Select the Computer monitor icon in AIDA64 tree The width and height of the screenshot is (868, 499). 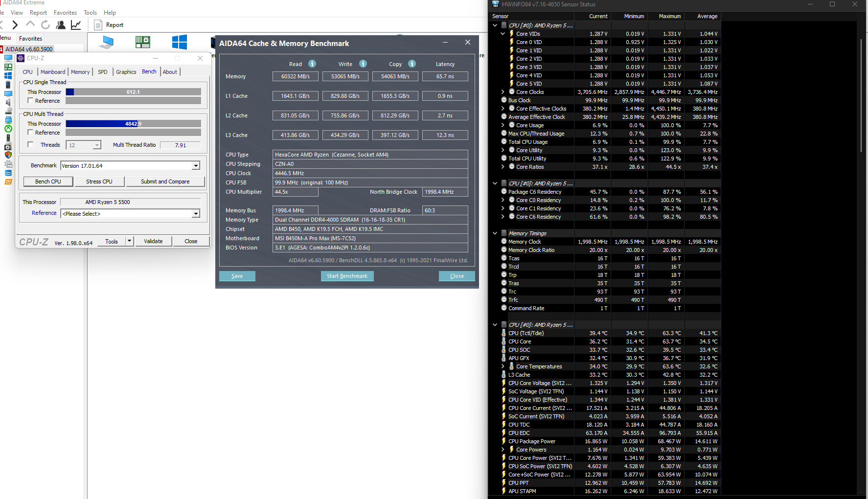(8, 58)
